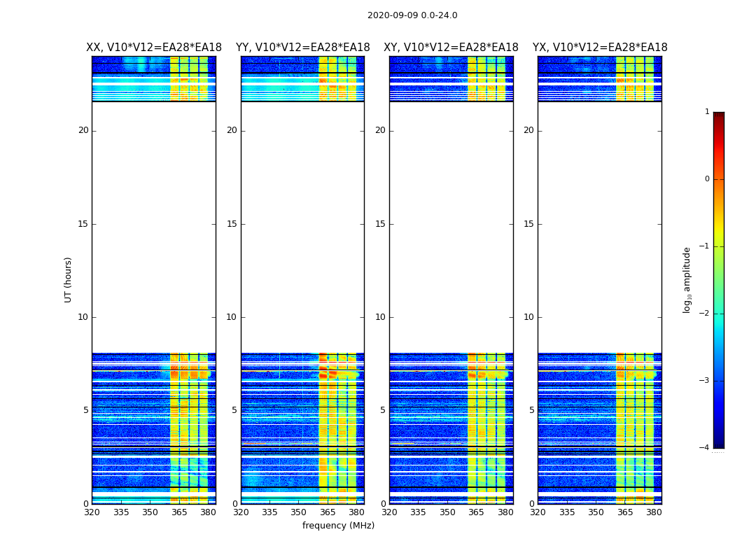Click the yellow band in YY plot

tap(337, 422)
